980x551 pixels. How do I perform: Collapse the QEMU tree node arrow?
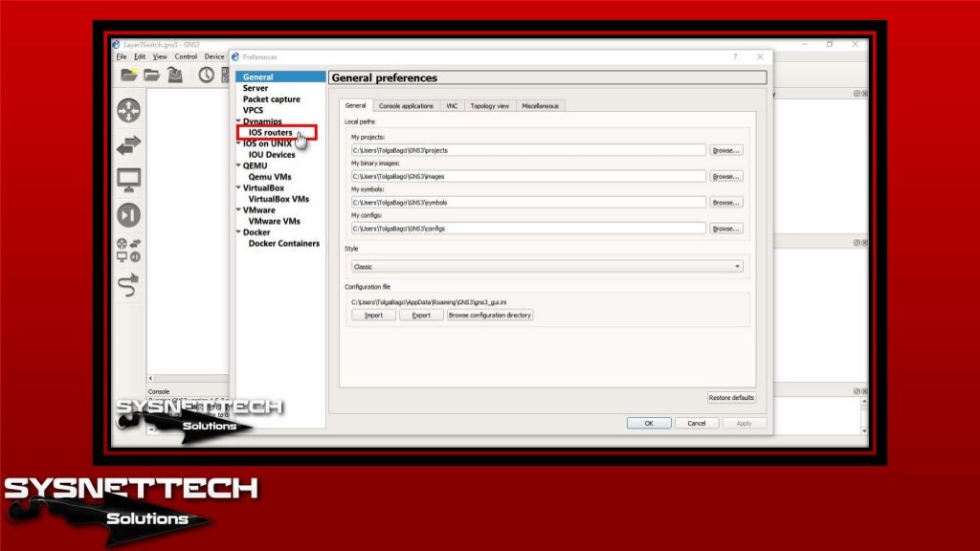click(x=238, y=165)
